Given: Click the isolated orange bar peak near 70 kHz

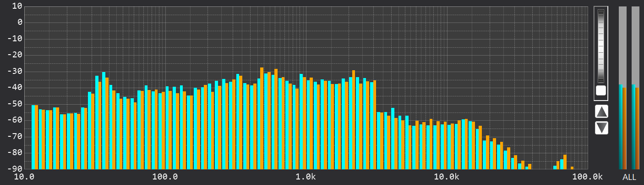Looking at the screenshot, I should click(565, 162).
